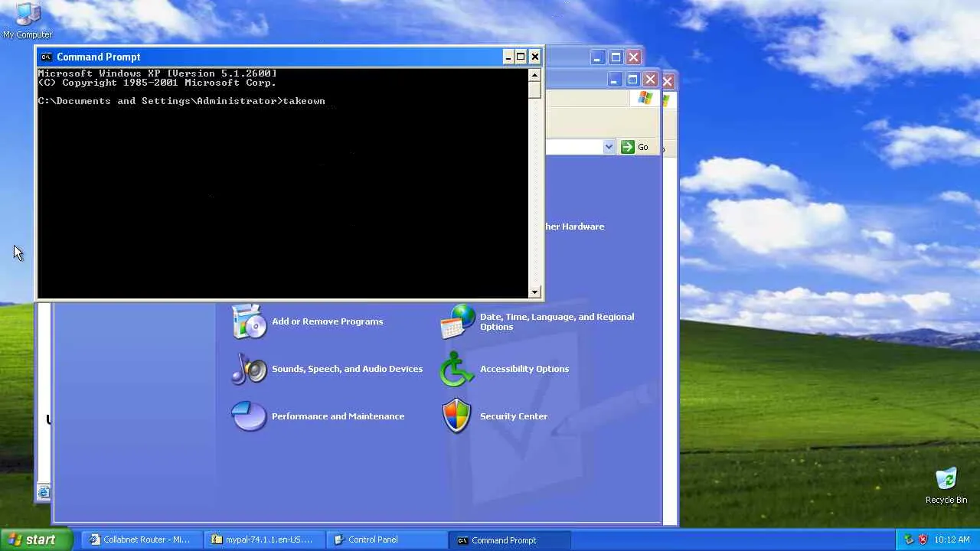Activate the Control Panel taskbar button
The width and height of the screenshot is (980, 551).
[x=386, y=540]
